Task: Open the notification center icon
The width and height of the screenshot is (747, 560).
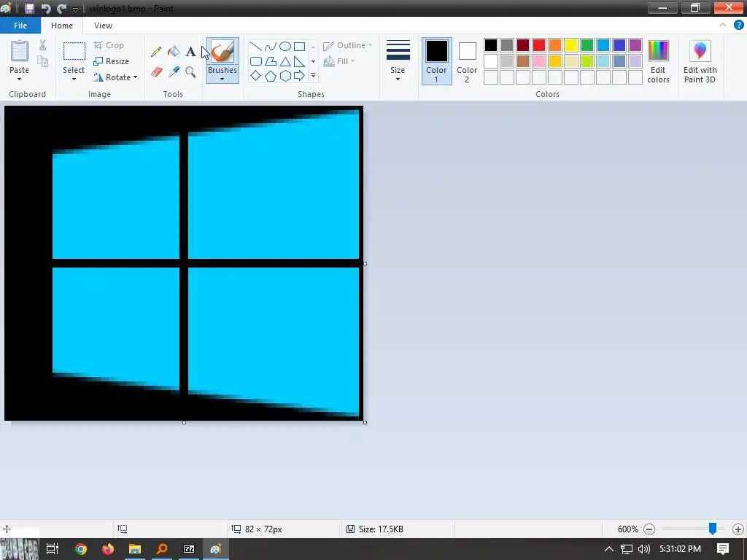Action: pos(723,549)
